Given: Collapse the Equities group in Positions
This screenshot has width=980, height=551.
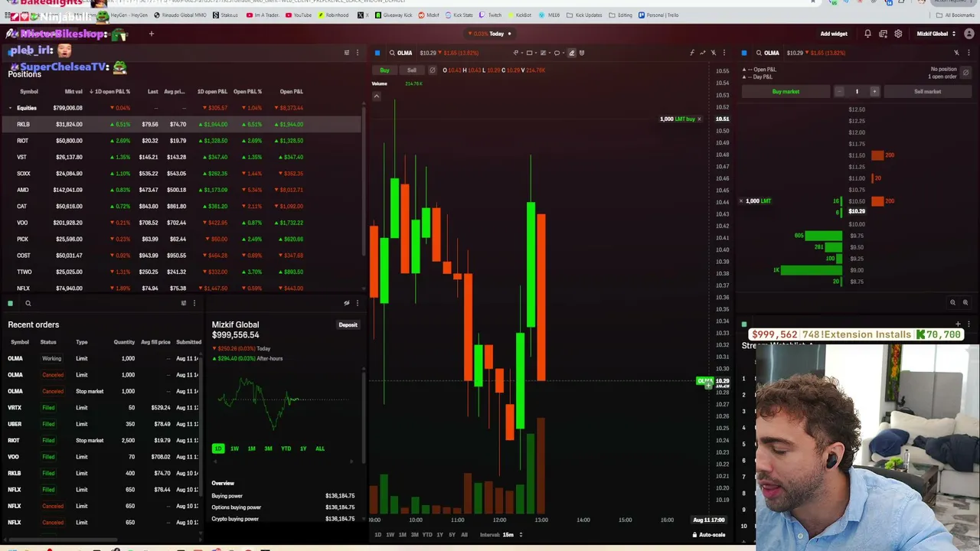Looking at the screenshot, I should pos(10,108).
